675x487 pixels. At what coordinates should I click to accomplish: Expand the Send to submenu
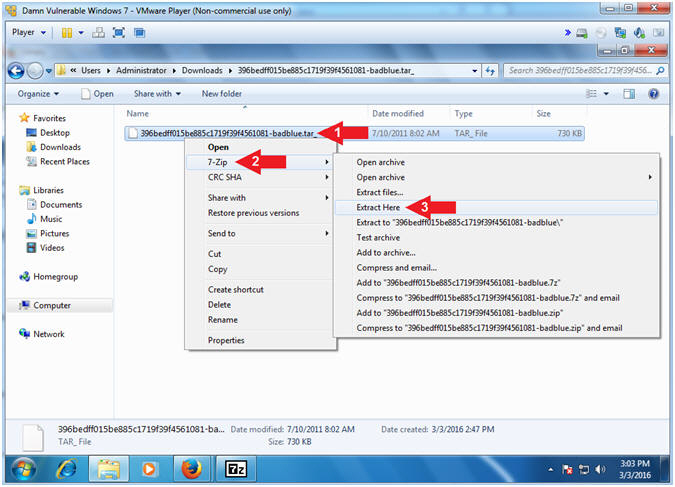[x=260, y=233]
